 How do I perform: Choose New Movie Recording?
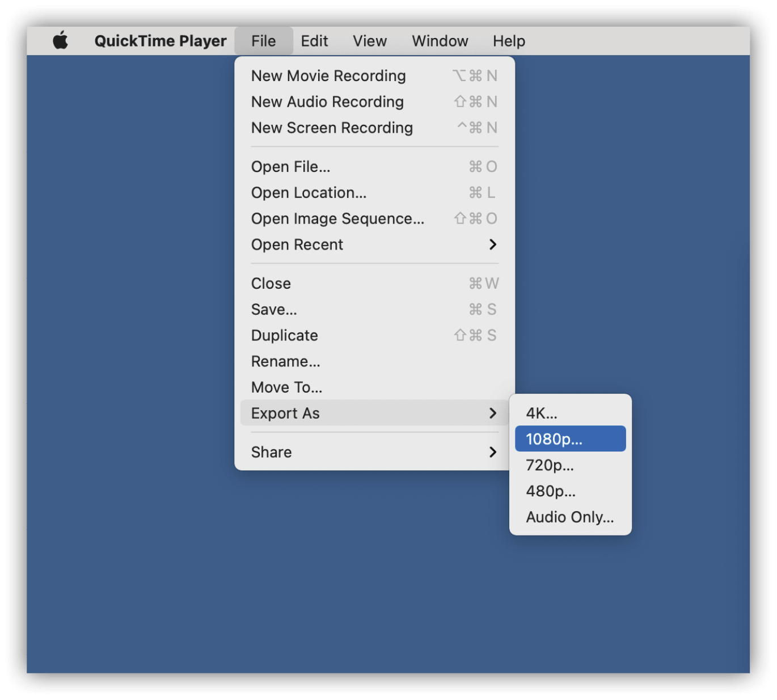click(374, 75)
